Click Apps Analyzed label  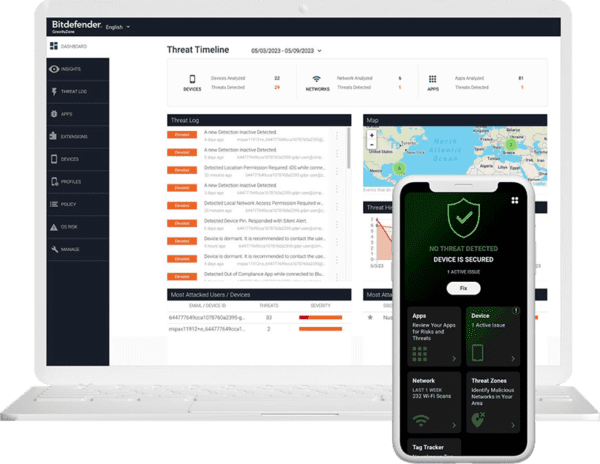[469, 78]
